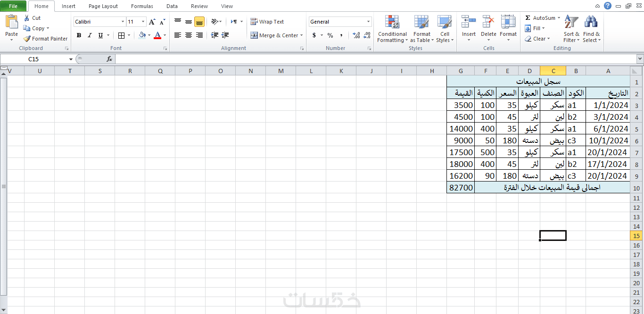Screen dimensions: 644x314
Task: Open the font name Calibri dropdown
Action: pyautogui.click(x=123, y=22)
